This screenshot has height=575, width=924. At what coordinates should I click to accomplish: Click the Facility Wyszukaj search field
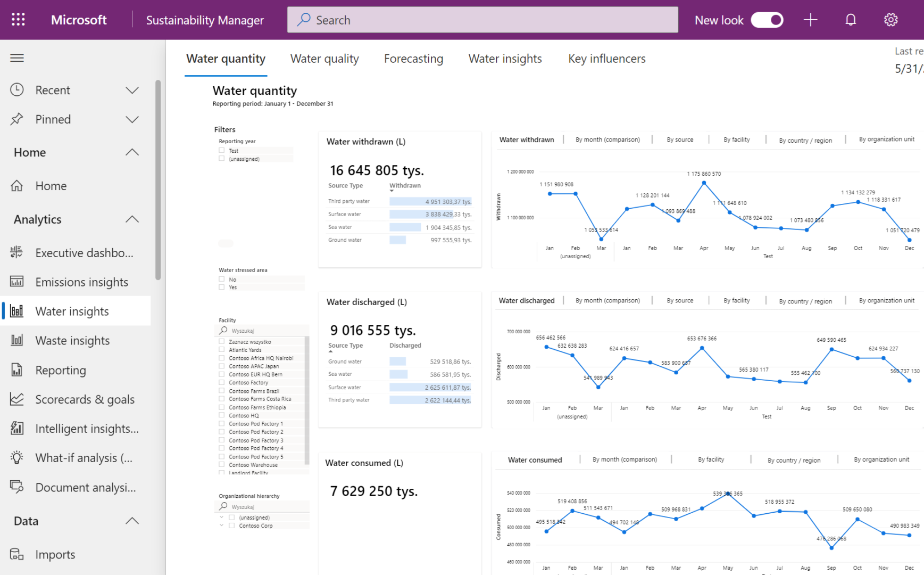coord(262,330)
